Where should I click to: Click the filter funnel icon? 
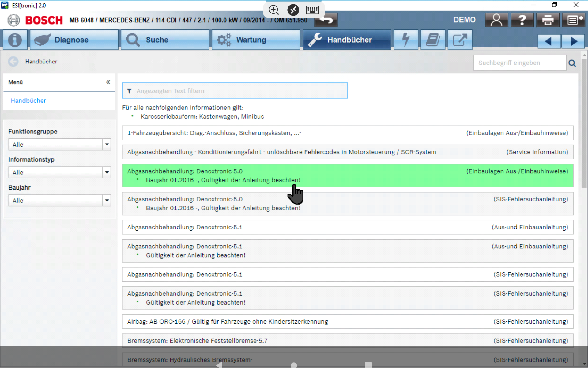129,91
